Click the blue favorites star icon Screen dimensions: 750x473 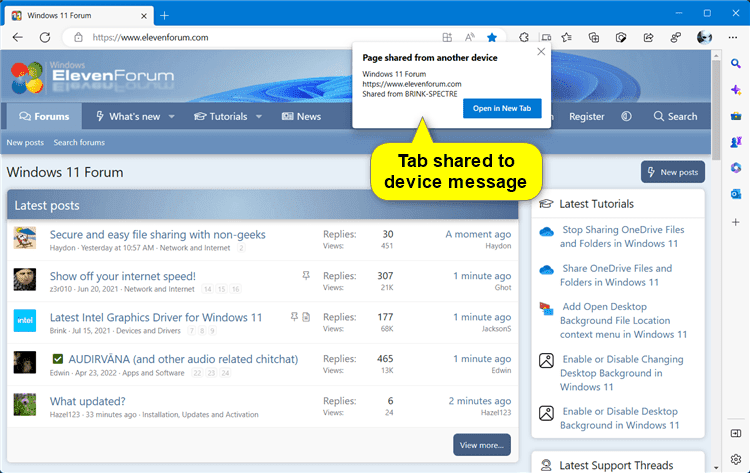pos(492,37)
